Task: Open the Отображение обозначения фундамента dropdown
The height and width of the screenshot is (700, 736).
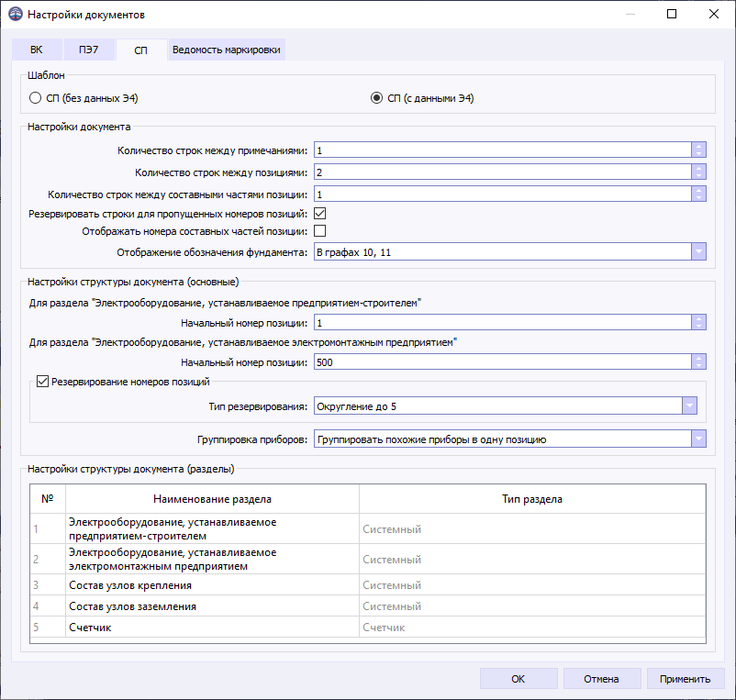Action: 698,252
